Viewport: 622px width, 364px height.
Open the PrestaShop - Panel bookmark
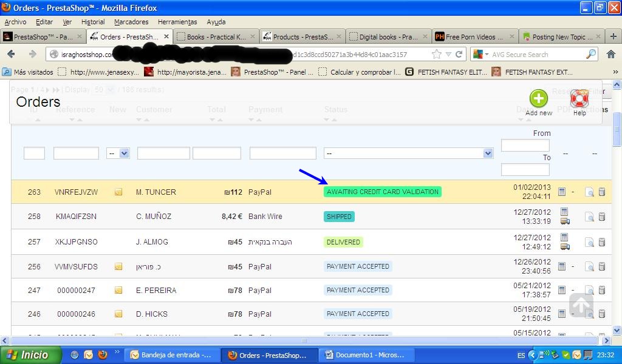click(x=273, y=72)
